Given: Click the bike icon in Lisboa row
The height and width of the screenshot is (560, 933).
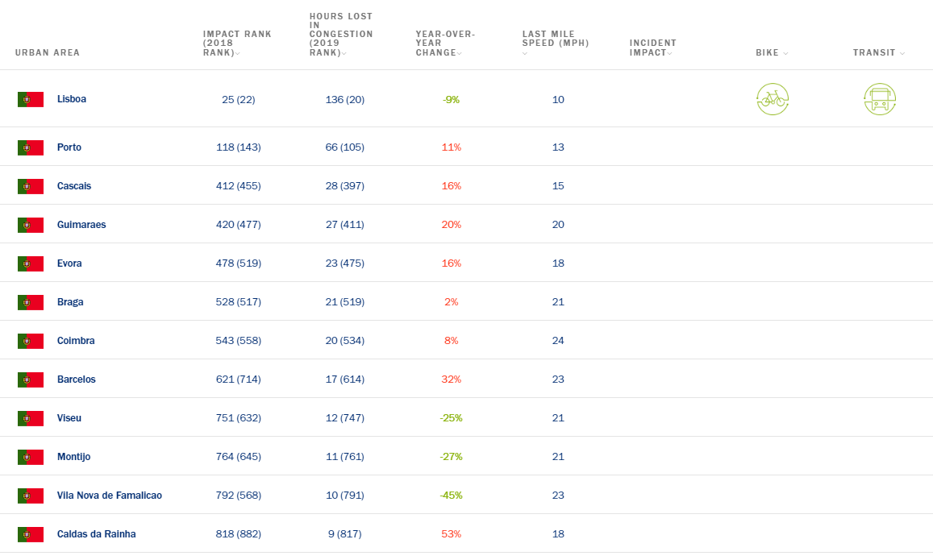Looking at the screenshot, I should [773, 99].
